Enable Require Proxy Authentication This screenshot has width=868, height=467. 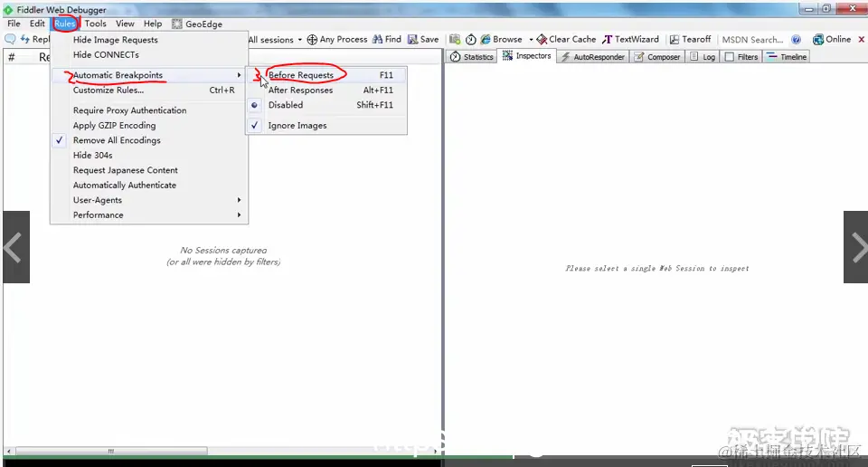149,110
